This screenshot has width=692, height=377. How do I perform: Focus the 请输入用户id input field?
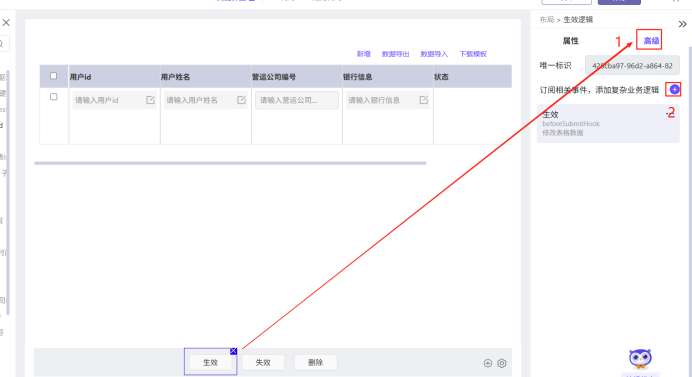click(x=114, y=100)
